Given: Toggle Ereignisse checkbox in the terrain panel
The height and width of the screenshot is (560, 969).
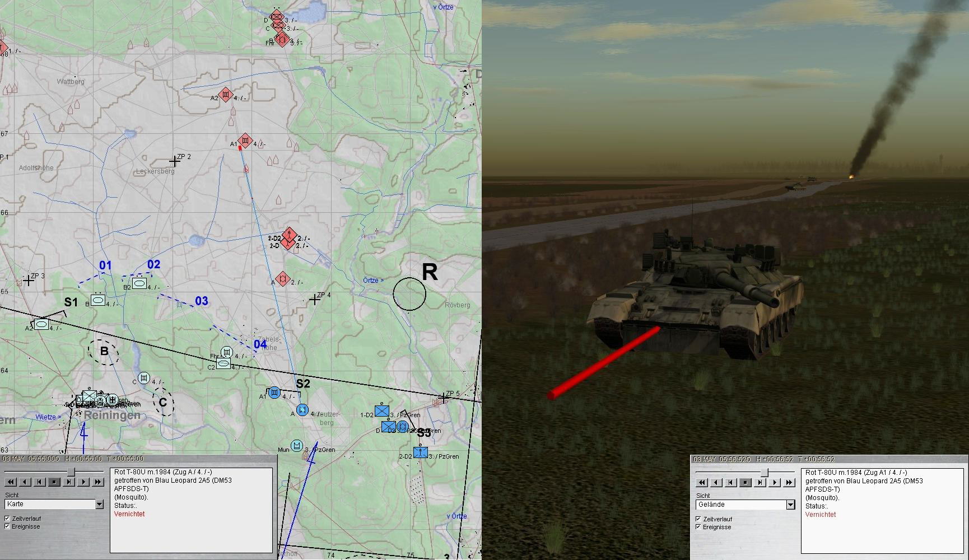Looking at the screenshot, I should coord(698,527).
